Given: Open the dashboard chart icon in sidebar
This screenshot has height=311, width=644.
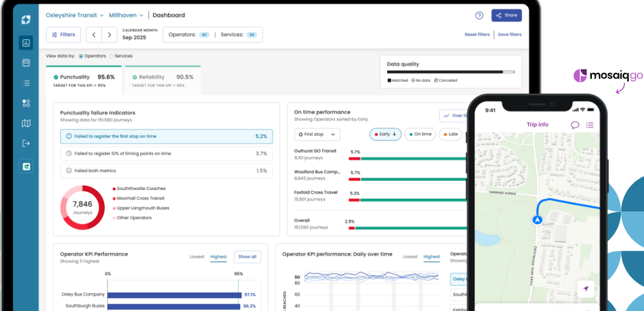Looking at the screenshot, I should [26, 42].
